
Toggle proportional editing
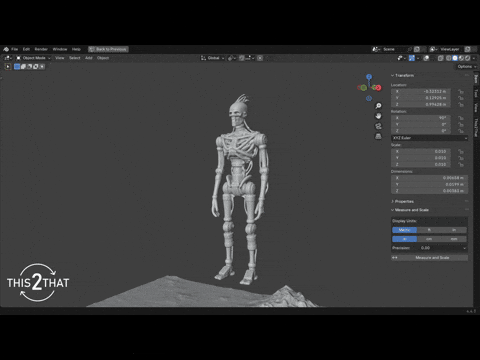[x=260, y=58]
